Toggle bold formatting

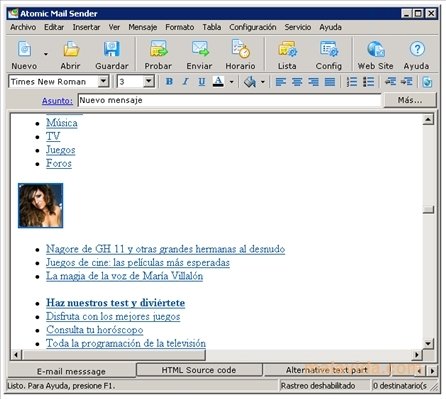coord(169,82)
